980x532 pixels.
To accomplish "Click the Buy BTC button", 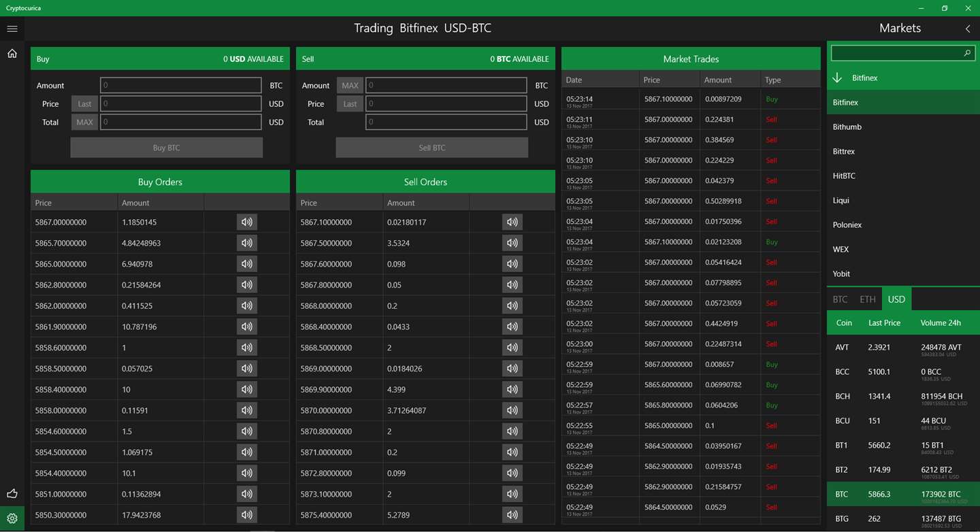I will [167, 148].
